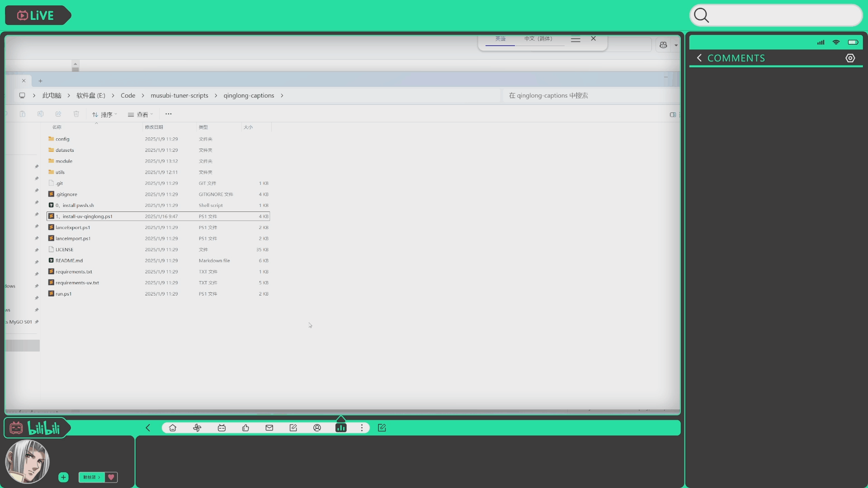Select the bar chart stats icon
This screenshot has width=868, height=488.
point(341,428)
